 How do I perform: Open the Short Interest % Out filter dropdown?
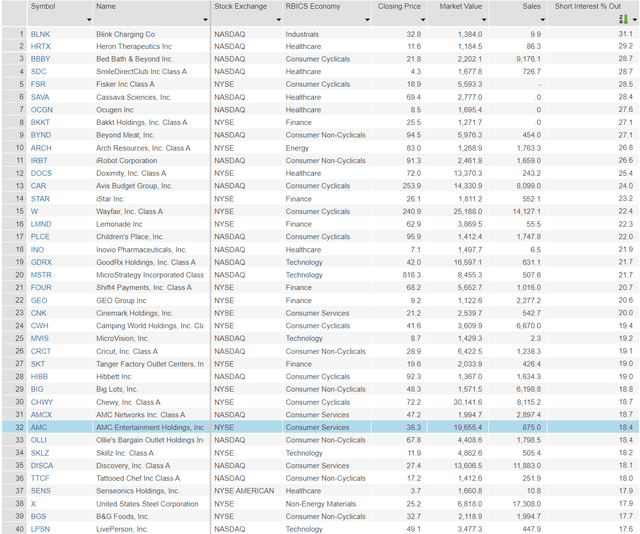pyautogui.click(x=634, y=20)
